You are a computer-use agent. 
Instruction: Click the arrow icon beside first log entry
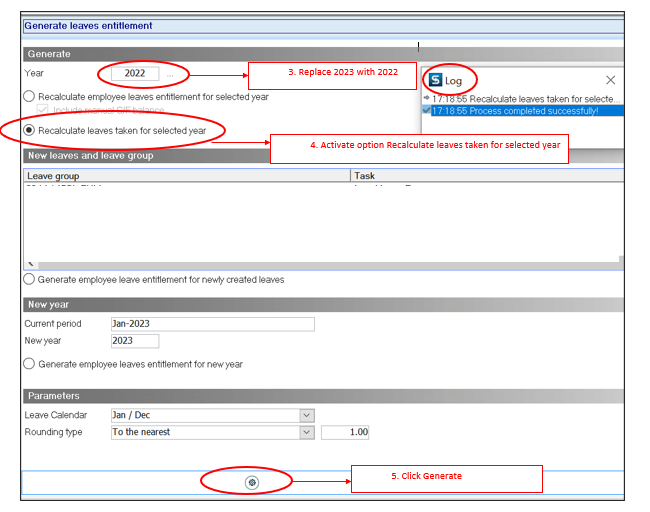coord(427,99)
